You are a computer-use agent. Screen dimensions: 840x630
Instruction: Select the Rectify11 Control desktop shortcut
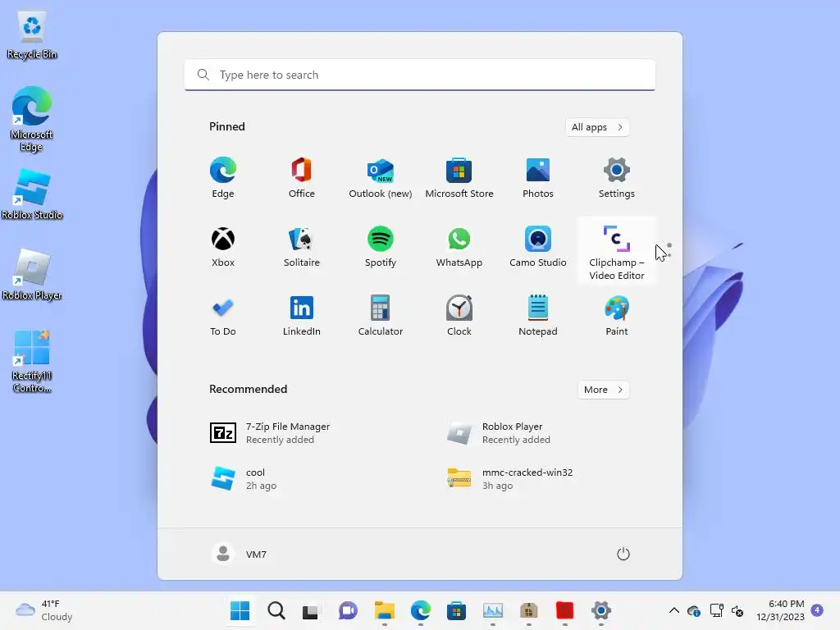click(x=32, y=362)
